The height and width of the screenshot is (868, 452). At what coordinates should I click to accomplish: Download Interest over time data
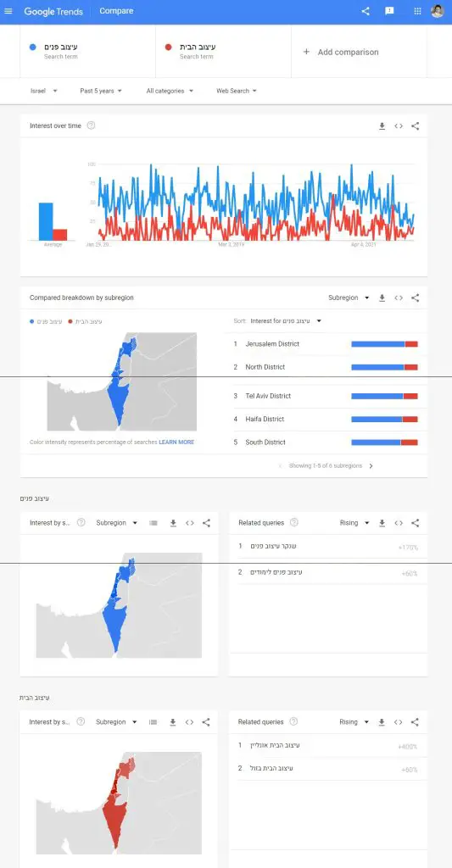[x=382, y=126]
